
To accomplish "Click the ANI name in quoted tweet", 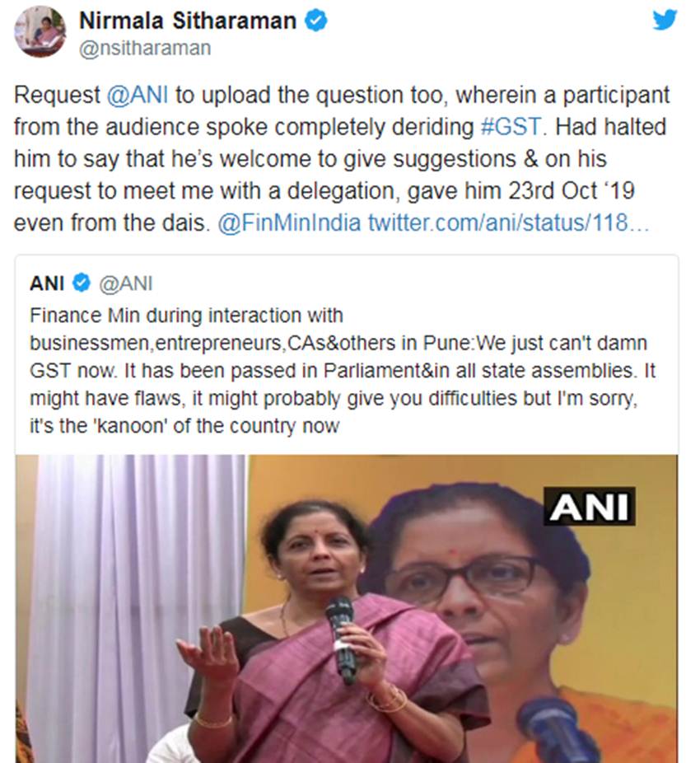I will tap(47, 283).
